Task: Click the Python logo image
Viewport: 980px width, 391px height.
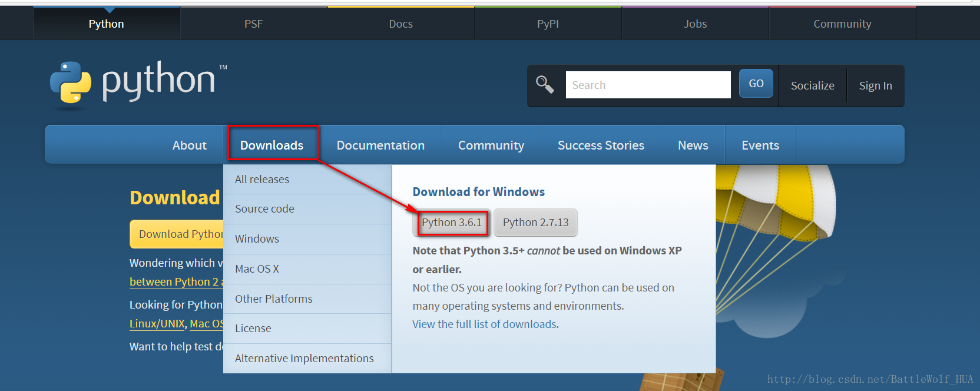Action: point(138,85)
